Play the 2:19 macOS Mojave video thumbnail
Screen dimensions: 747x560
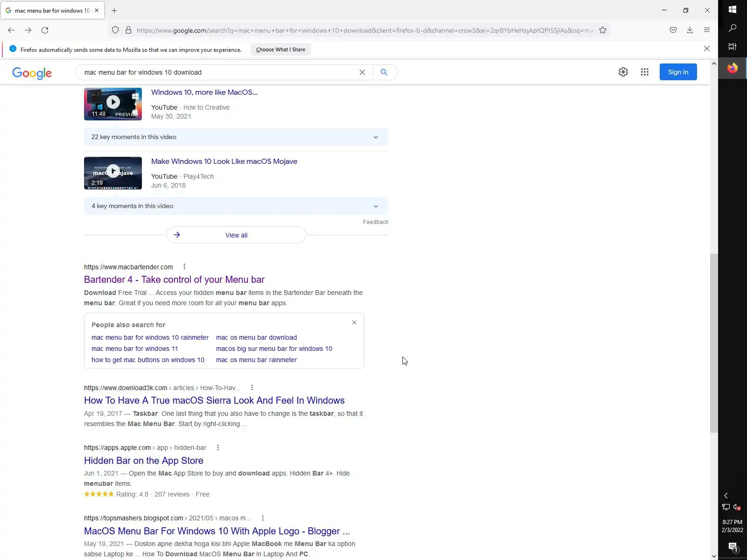[113, 173]
